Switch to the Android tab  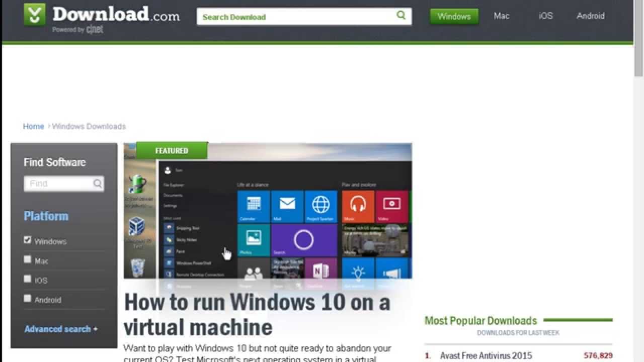tap(590, 16)
